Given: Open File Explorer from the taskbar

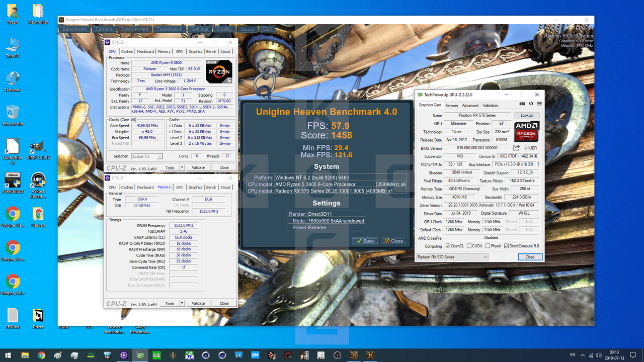Looking at the screenshot, I should (25, 355).
